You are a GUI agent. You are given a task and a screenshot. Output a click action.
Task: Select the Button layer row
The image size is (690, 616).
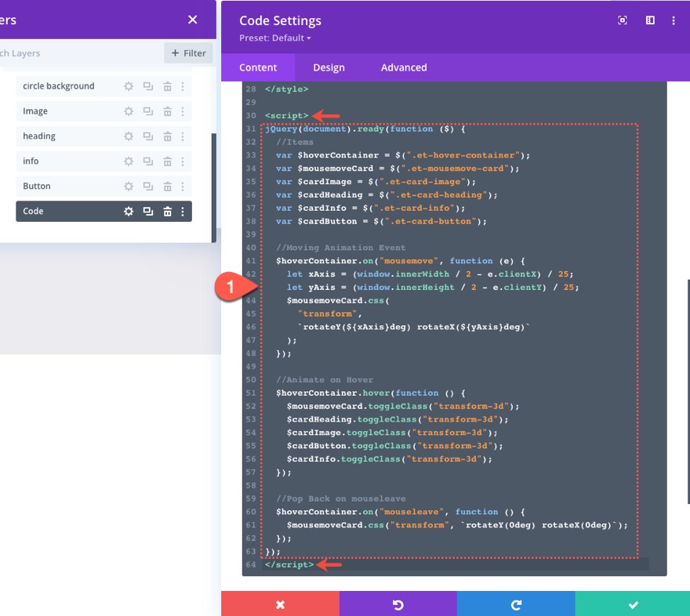coord(103,187)
